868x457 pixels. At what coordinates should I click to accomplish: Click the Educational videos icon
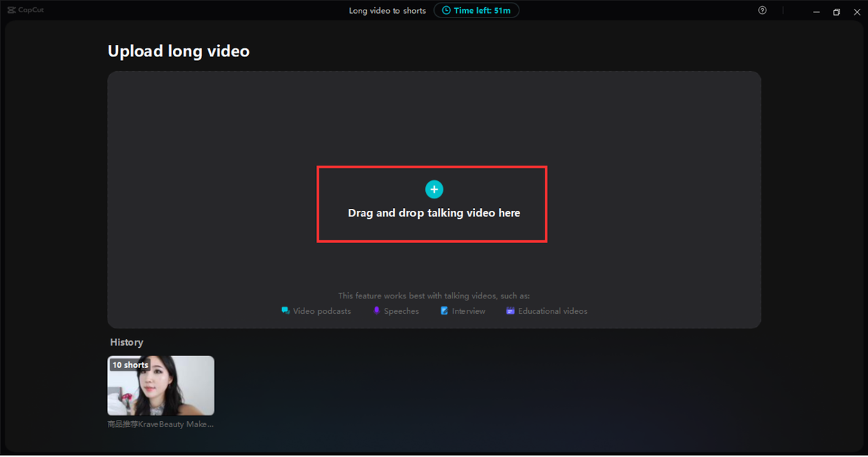[x=510, y=311]
